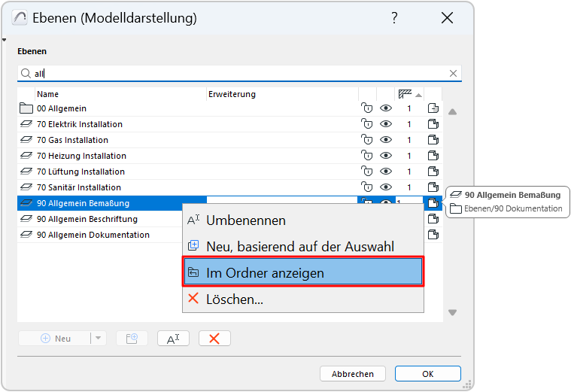This screenshot has height=392, width=571.
Task: Confirm the dialog with OK
Action: pyautogui.click(x=427, y=374)
